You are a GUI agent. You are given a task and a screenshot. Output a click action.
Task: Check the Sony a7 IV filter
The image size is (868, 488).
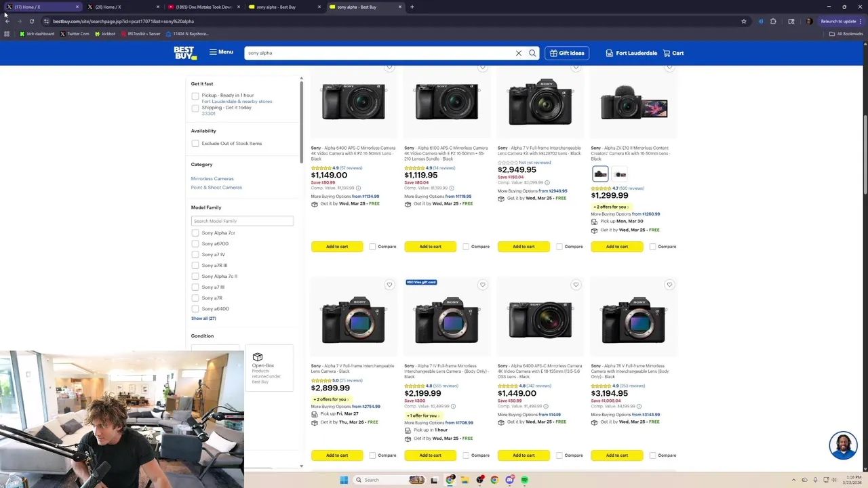(195, 254)
